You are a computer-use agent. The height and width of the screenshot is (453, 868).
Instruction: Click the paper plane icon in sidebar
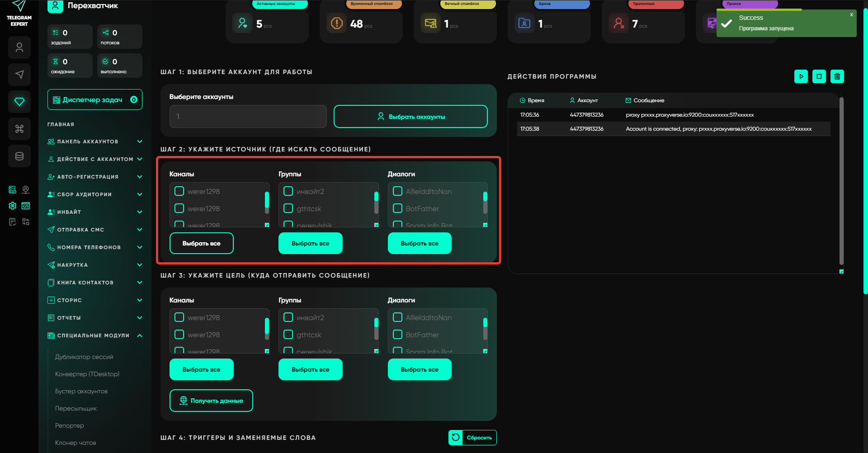[19, 75]
